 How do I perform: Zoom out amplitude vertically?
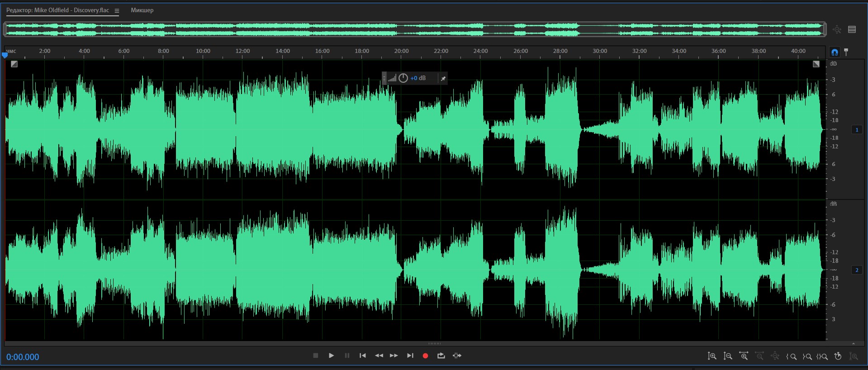(x=728, y=356)
